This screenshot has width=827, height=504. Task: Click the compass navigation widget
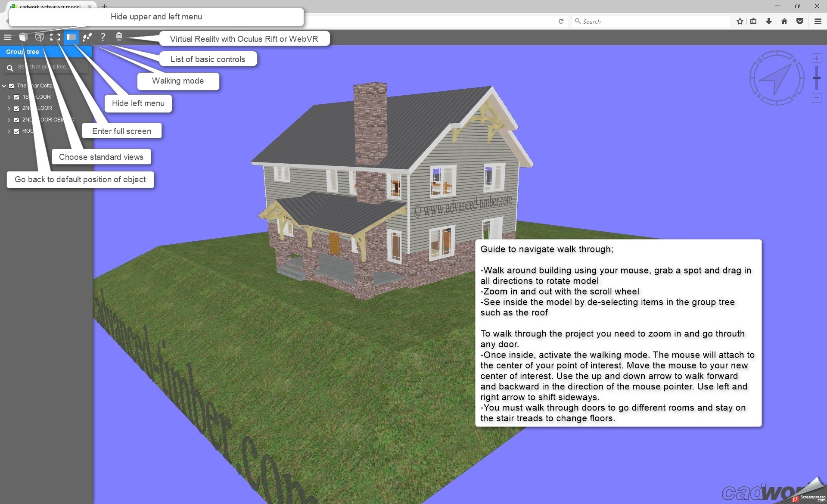777,78
